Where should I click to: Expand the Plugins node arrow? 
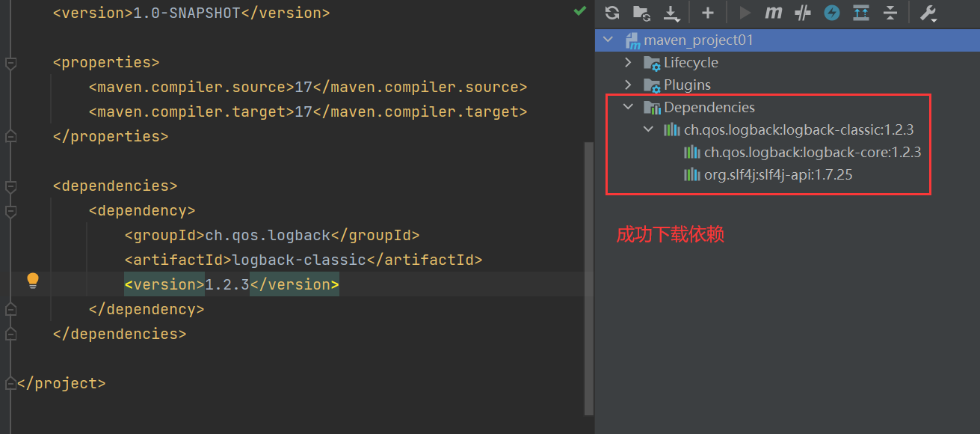(628, 85)
